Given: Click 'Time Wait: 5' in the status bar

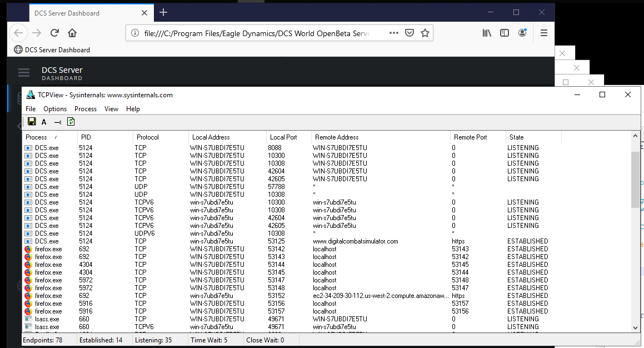Looking at the screenshot, I should (x=209, y=340).
